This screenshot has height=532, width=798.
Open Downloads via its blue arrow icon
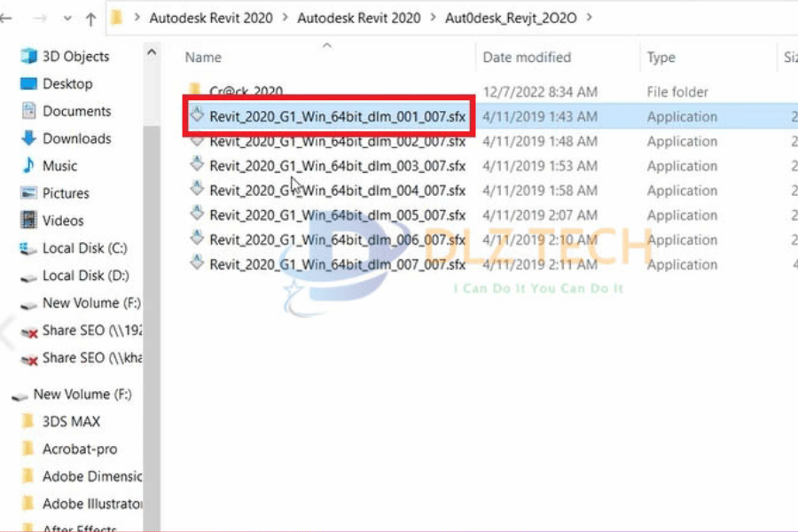click(28, 139)
